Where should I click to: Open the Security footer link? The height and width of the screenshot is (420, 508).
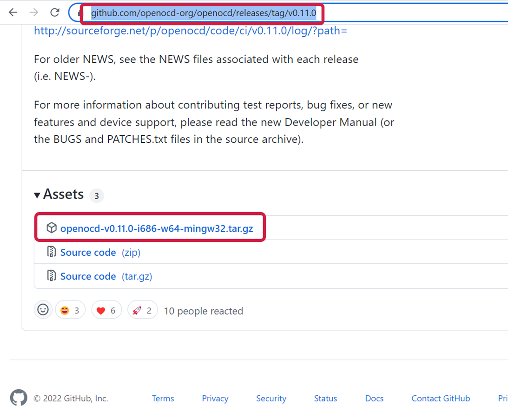(271, 398)
